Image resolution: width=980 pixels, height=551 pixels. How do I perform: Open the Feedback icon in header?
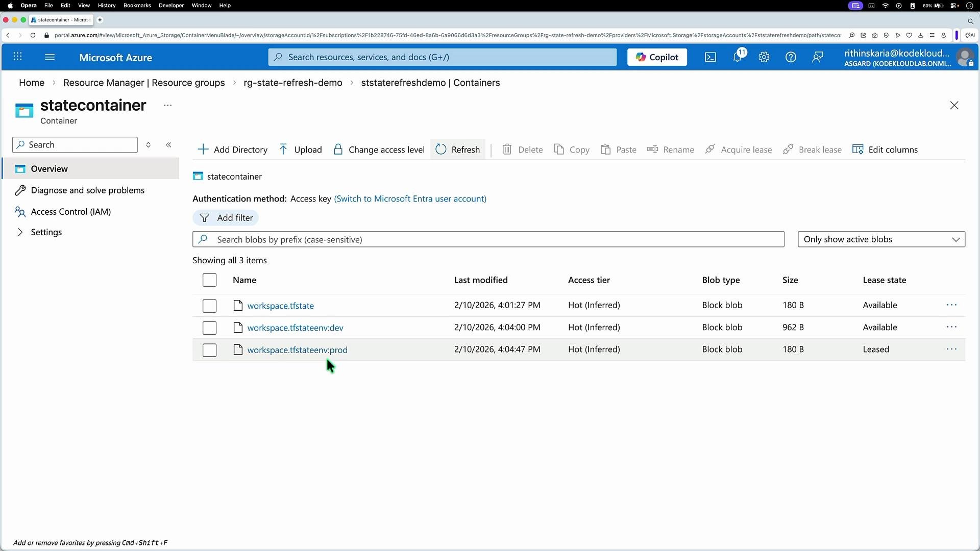[x=818, y=57]
